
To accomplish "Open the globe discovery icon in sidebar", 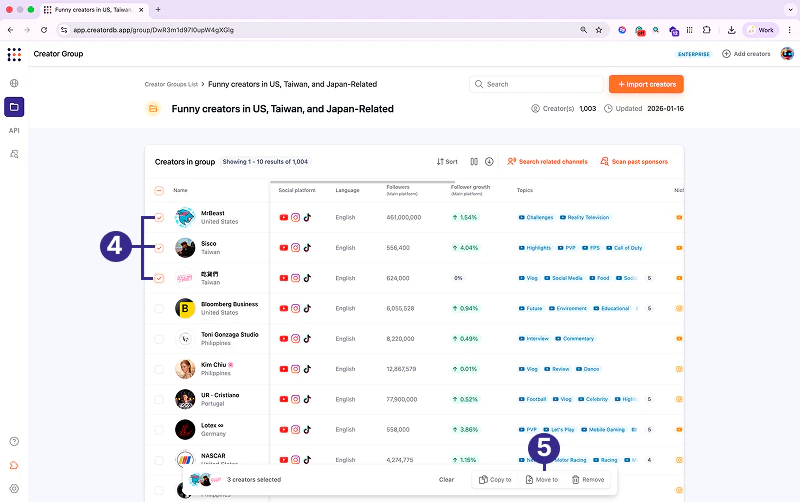I will (x=14, y=83).
